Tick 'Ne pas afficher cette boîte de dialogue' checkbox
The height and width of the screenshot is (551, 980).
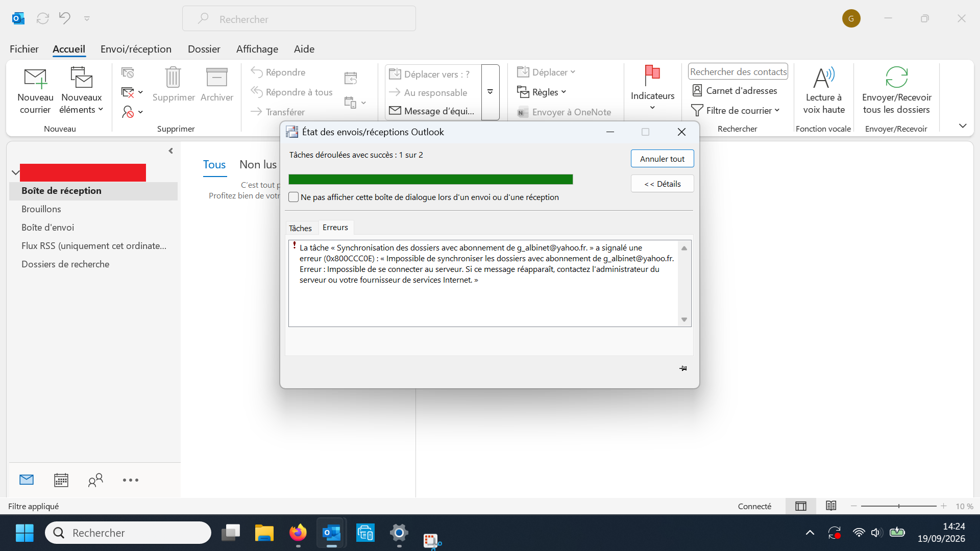293,197
